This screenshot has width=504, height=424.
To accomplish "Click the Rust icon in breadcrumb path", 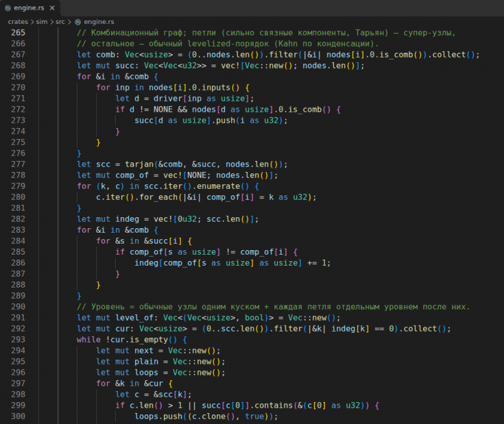I will click(78, 22).
